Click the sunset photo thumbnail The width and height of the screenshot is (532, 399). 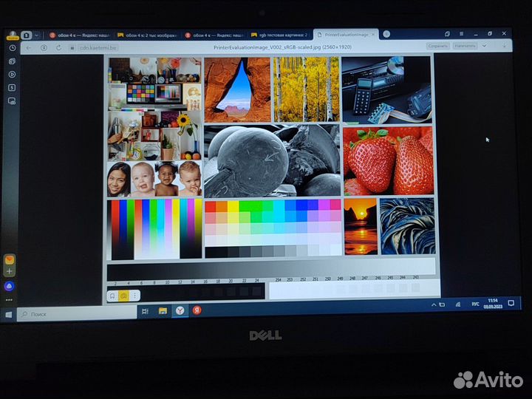pyautogui.click(x=361, y=226)
